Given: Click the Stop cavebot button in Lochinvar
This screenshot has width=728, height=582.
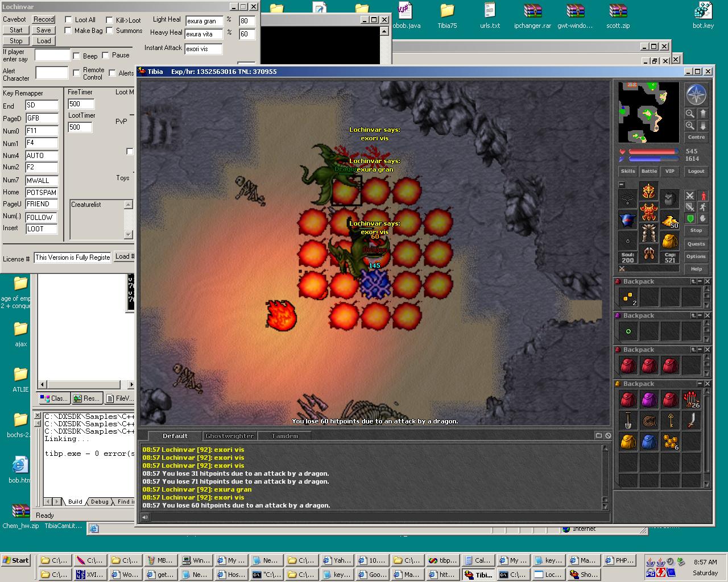Looking at the screenshot, I should [x=16, y=41].
